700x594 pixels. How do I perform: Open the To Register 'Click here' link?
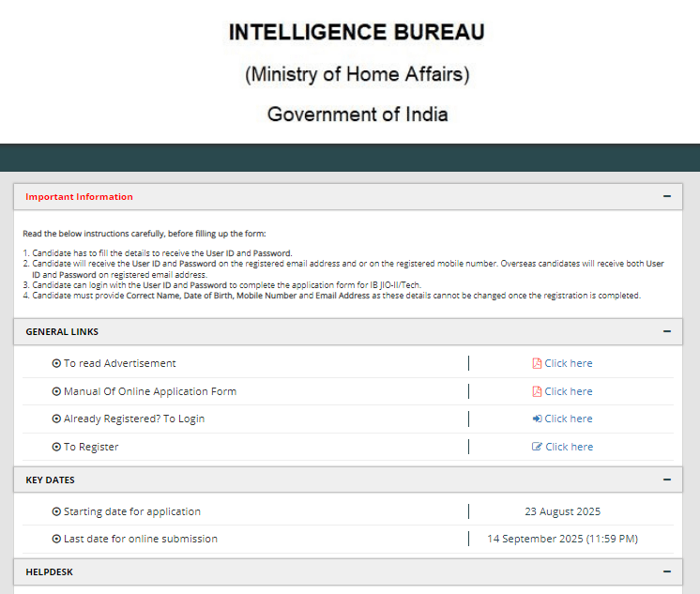pos(569,448)
